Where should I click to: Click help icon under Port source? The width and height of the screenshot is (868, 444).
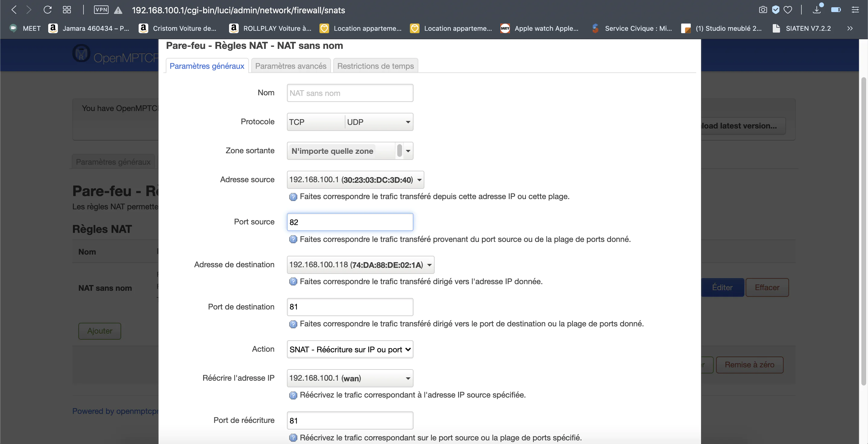pos(293,239)
